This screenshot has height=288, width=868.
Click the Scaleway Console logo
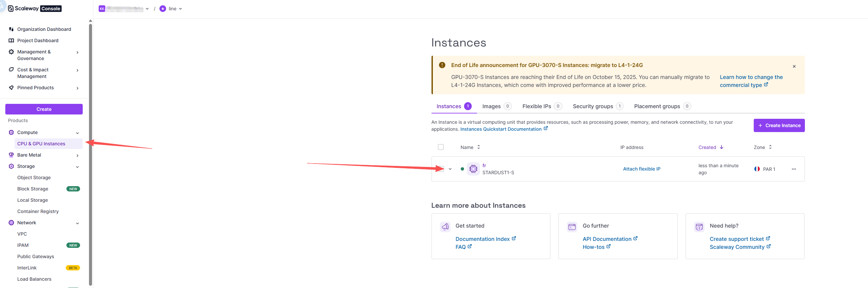pyautogui.click(x=34, y=8)
